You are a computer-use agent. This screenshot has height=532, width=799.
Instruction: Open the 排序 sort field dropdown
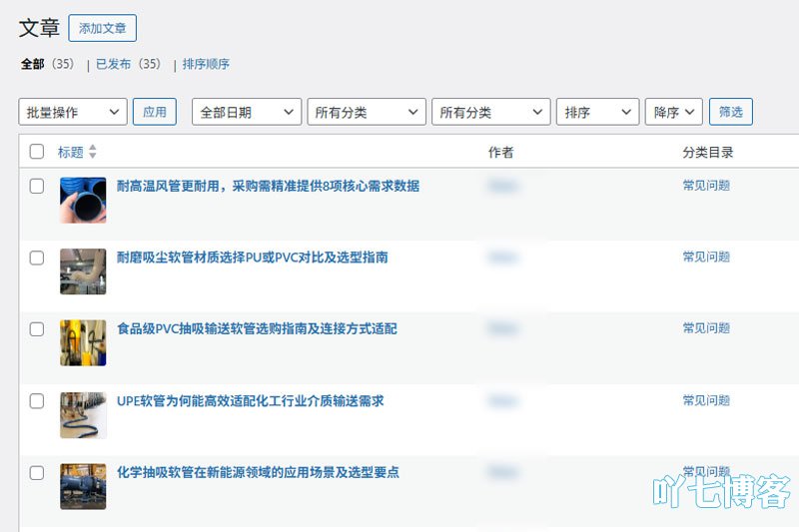(x=597, y=112)
